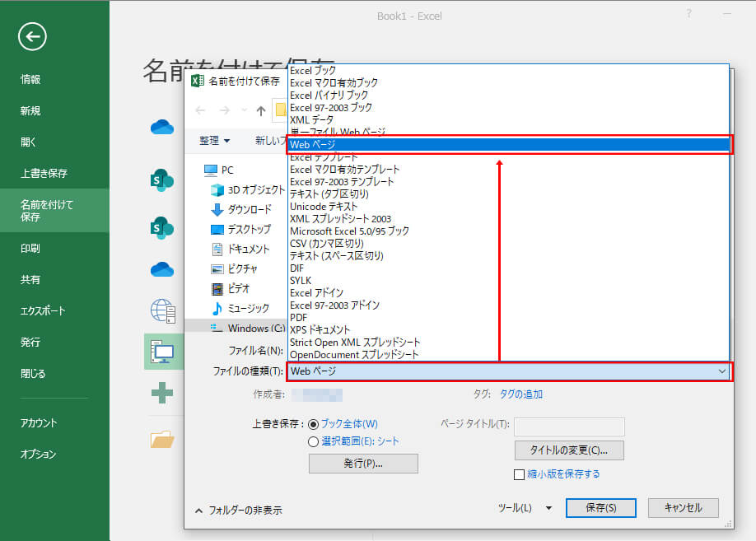Choose XML データ file type
The height and width of the screenshot is (541, 756).
click(x=311, y=120)
